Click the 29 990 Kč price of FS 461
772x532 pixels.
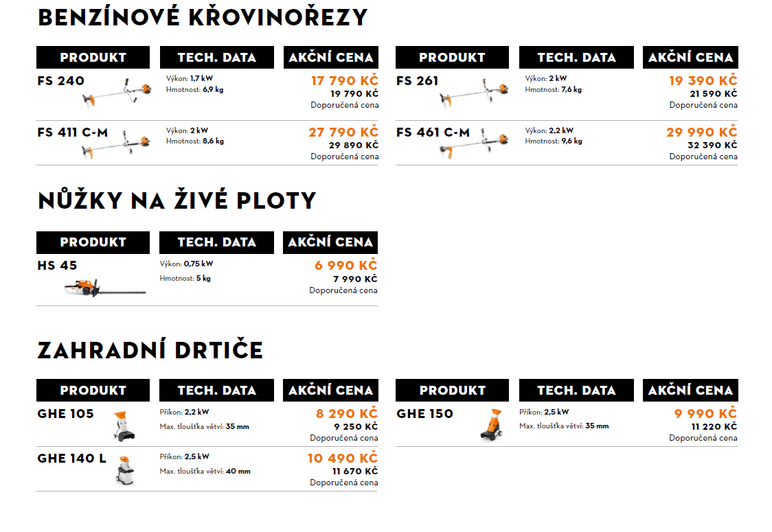click(702, 132)
